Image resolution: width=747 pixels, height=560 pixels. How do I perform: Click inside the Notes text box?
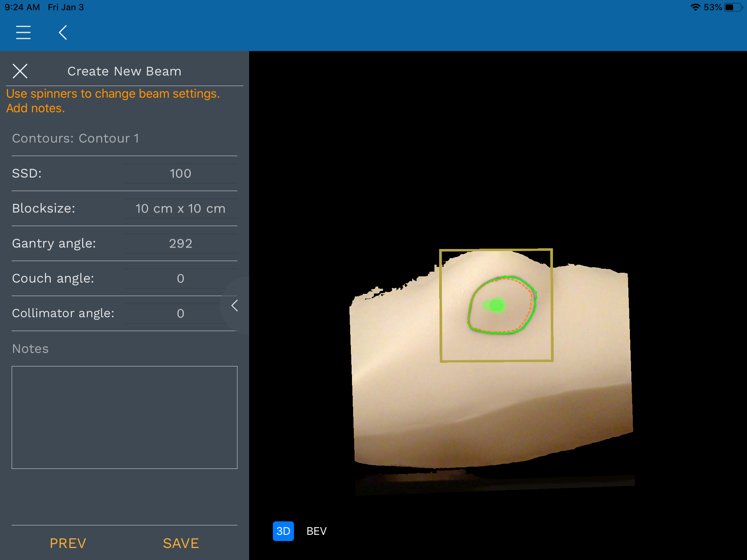[x=124, y=417]
